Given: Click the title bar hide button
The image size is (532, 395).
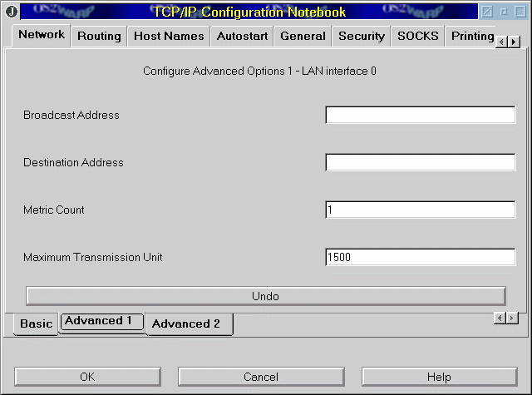Looking at the screenshot, I should 487,12.
